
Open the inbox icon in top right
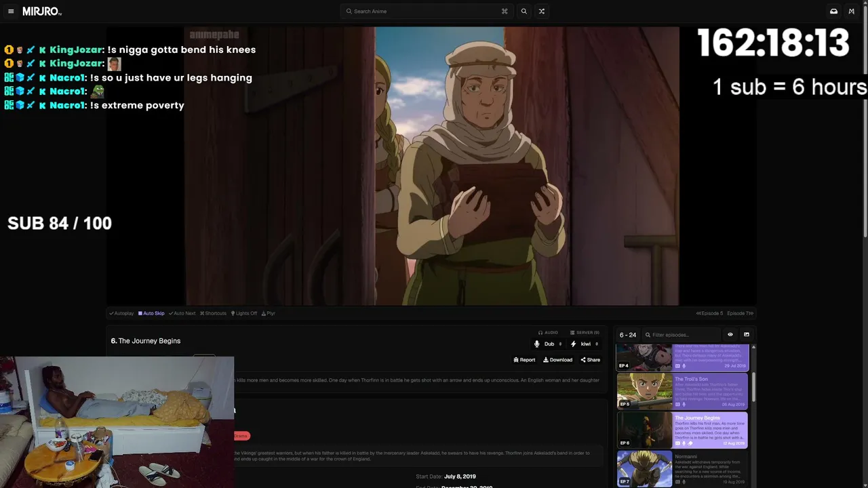pyautogui.click(x=833, y=12)
